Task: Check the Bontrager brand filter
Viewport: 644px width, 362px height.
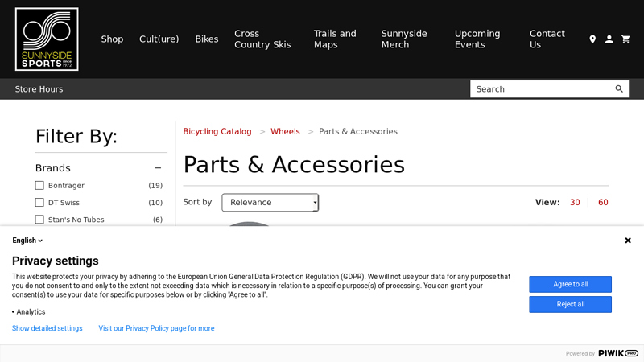Action: click(x=39, y=186)
